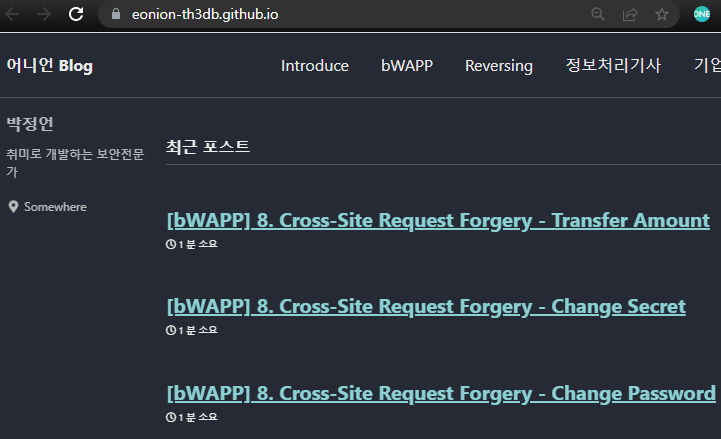Click clock icon under Change Secret post
The height and width of the screenshot is (439, 721).
(171, 330)
